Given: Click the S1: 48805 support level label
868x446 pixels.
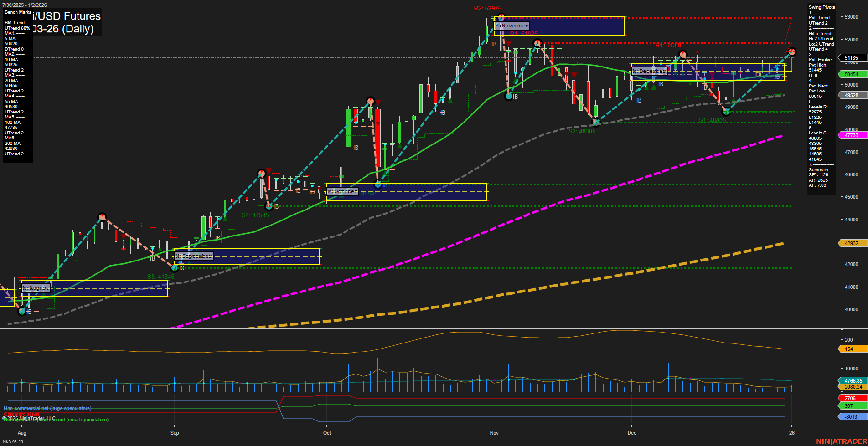Looking at the screenshot, I should point(712,119).
